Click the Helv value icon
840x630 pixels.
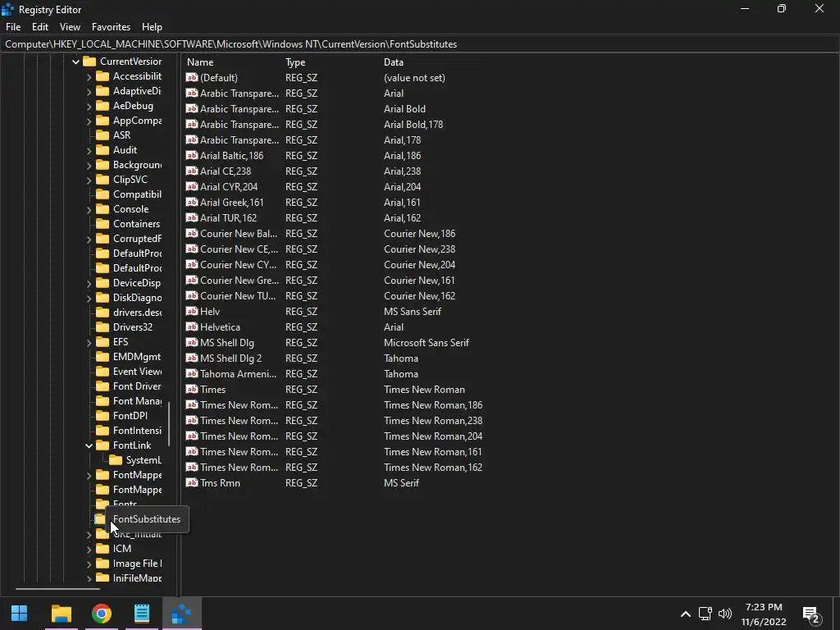tap(192, 311)
